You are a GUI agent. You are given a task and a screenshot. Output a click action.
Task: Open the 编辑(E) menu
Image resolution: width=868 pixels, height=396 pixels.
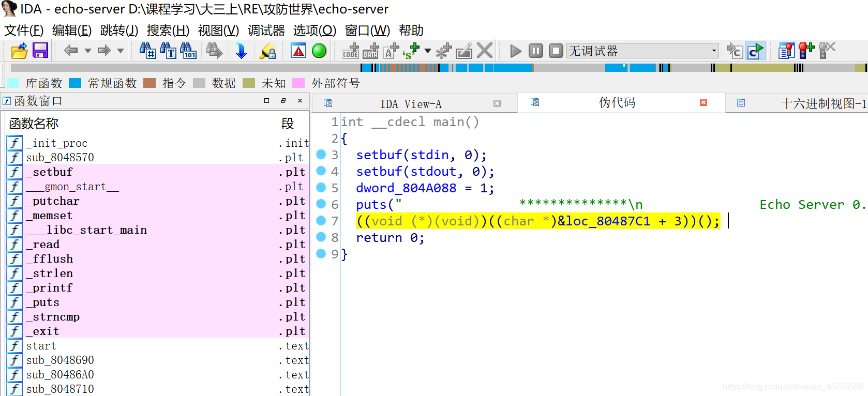point(72,31)
